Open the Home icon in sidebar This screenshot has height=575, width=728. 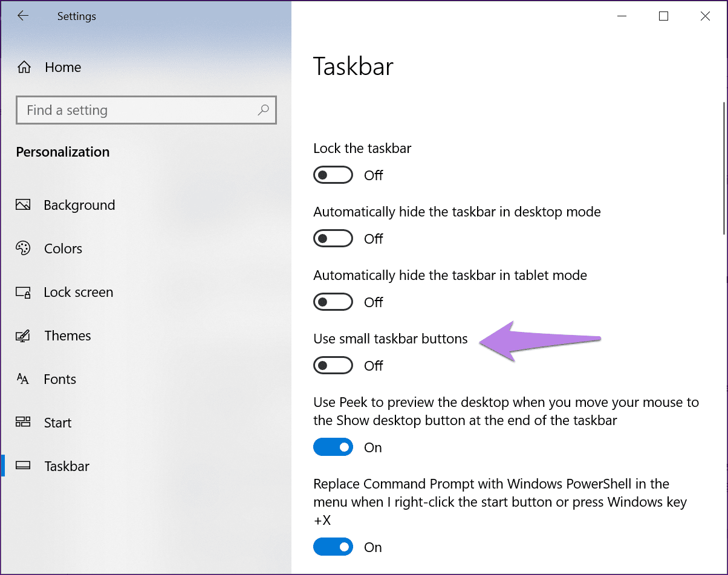[x=24, y=67]
